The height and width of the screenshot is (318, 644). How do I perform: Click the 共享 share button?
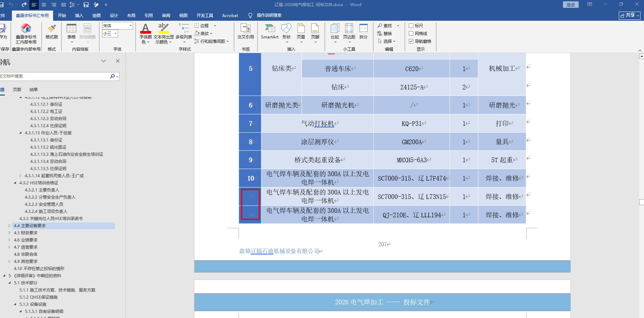(630, 15)
